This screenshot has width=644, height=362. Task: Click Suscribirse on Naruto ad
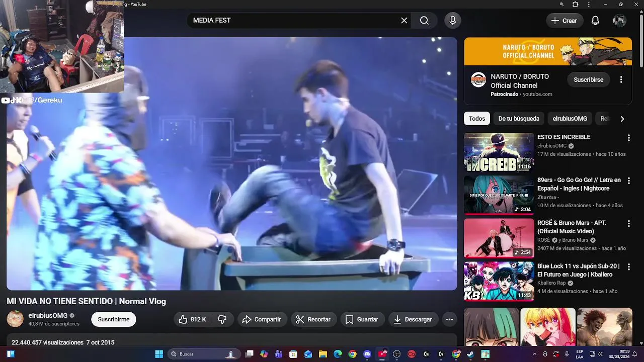pyautogui.click(x=589, y=79)
